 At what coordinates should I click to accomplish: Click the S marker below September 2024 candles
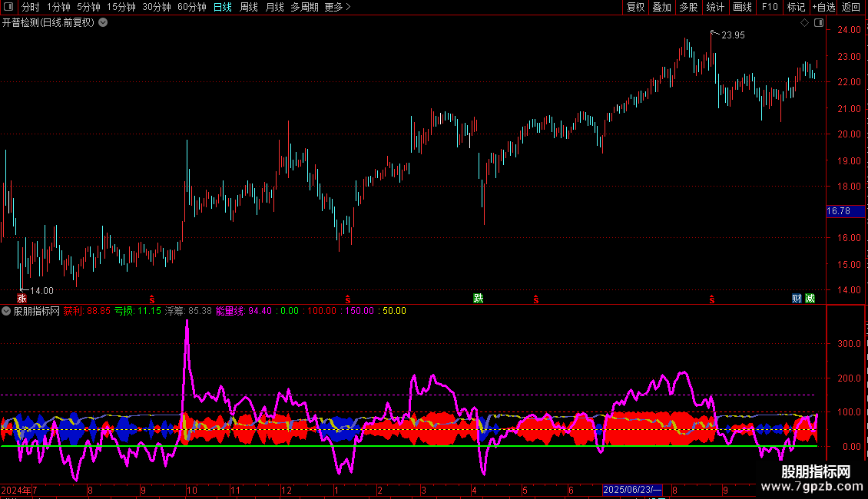pyautogui.click(x=151, y=299)
